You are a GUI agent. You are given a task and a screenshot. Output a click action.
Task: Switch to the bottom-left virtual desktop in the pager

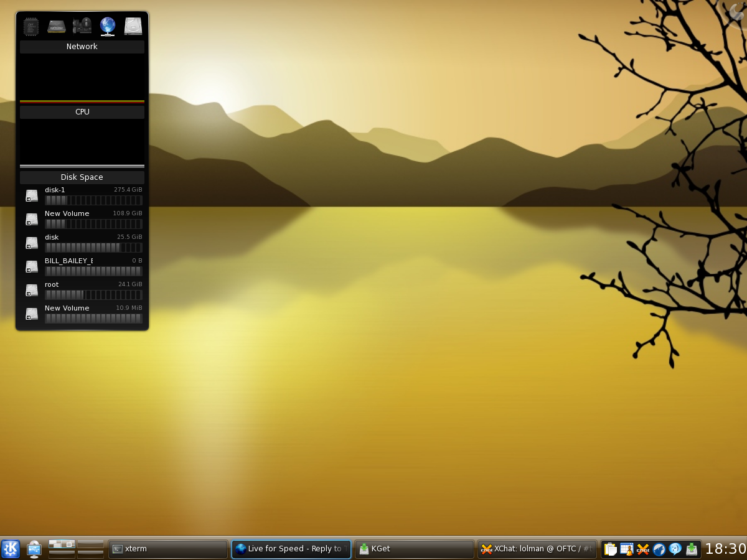[62, 554]
